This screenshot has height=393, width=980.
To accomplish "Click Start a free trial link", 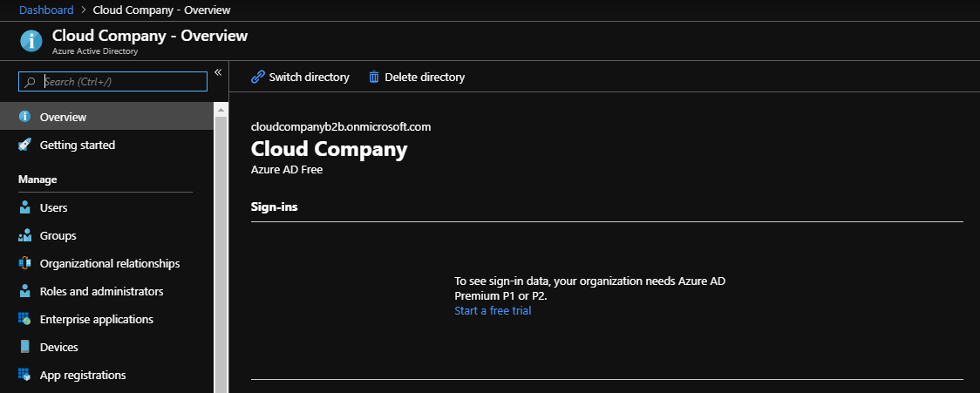I will [x=493, y=310].
